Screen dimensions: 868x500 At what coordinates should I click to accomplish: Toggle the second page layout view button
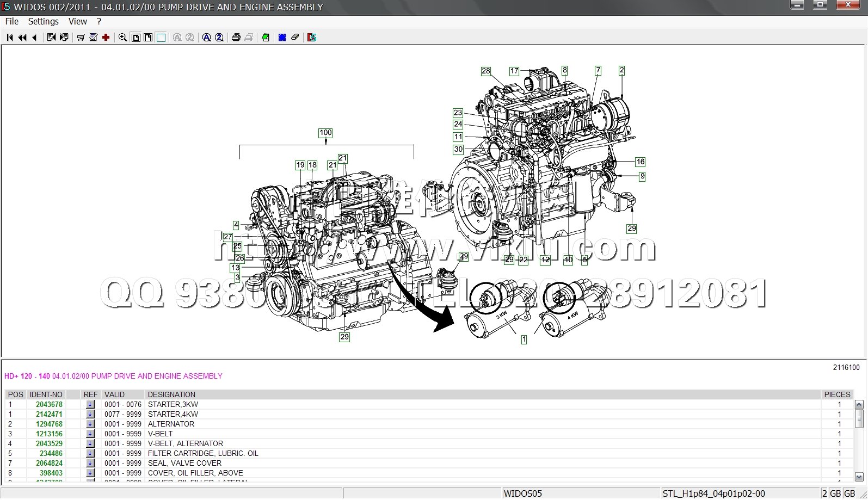pyautogui.click(x=148, y=38)
